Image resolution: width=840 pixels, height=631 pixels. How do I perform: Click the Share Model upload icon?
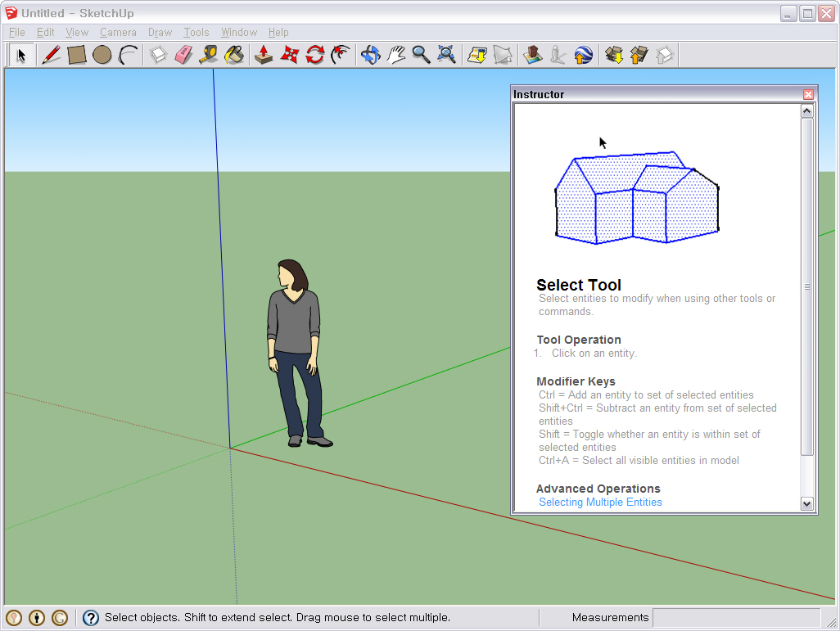639,55
